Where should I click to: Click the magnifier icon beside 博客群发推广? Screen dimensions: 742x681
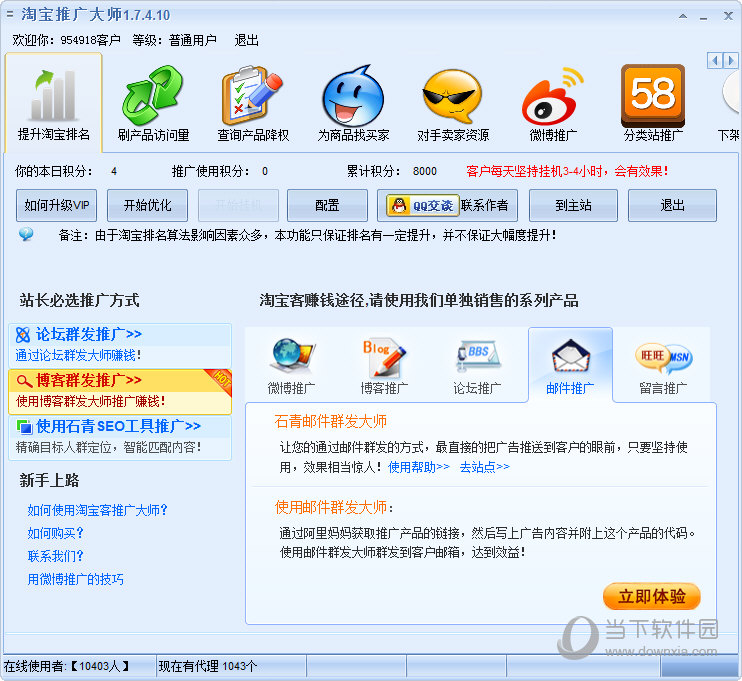click(x=24, y=380)
